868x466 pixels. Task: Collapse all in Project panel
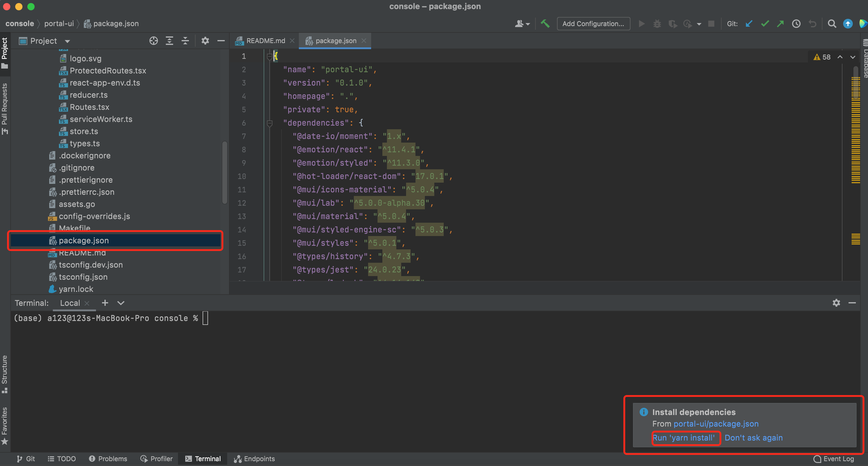click(185, 41)
